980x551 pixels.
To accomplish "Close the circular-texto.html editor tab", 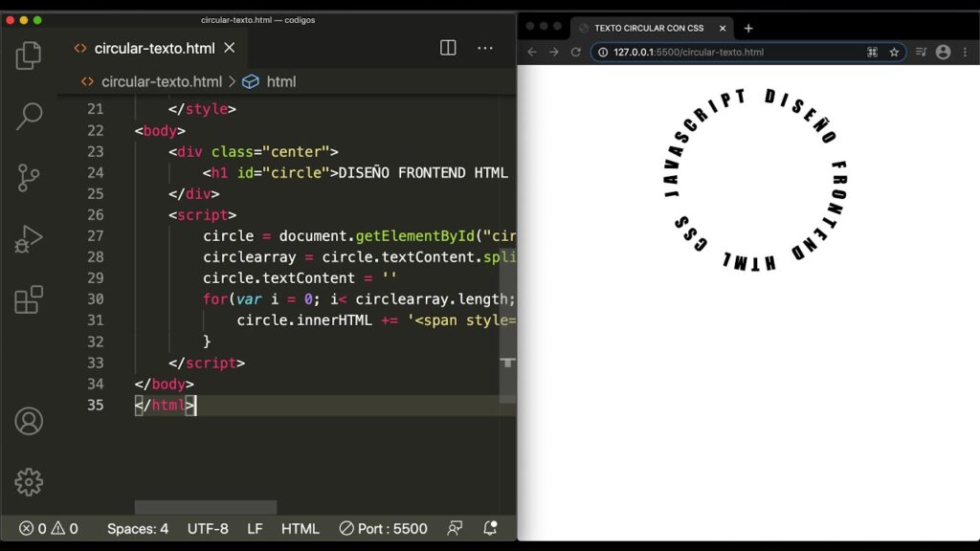I will 230,48.
